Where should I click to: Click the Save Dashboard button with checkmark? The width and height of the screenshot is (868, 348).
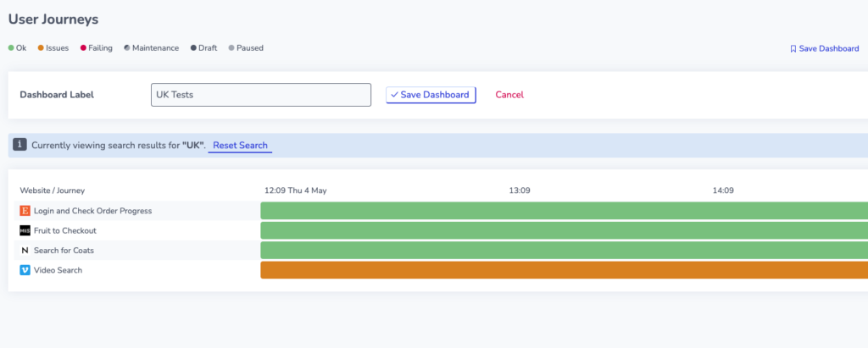click(431, 95)
